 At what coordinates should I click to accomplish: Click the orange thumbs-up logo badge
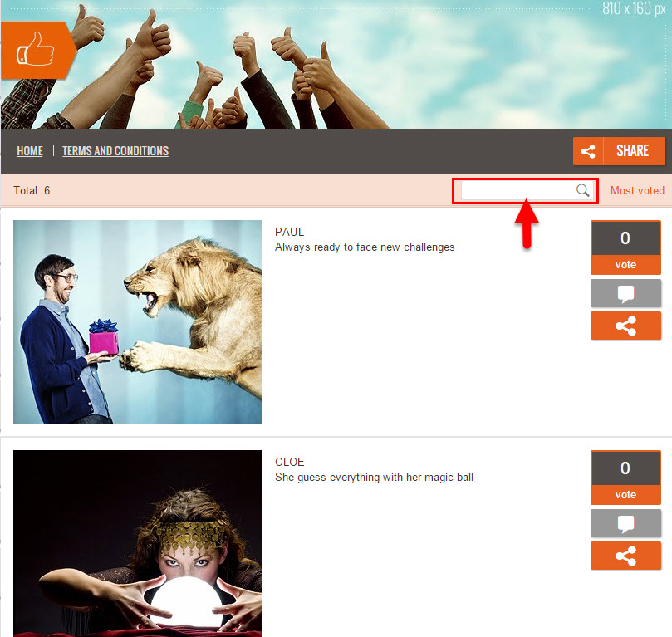point(37,50)
